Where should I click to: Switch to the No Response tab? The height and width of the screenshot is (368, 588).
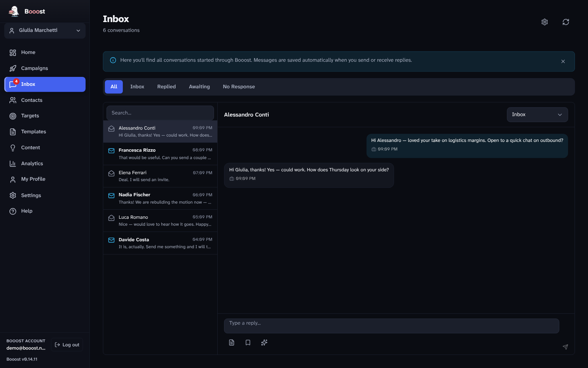tap(239, 87)
